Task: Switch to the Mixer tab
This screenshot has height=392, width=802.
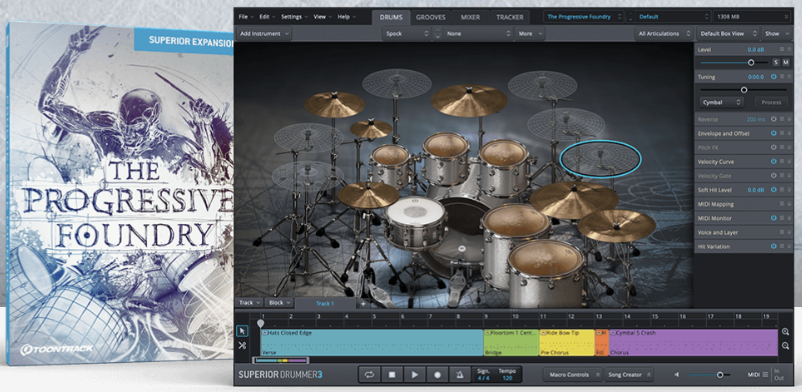Action: (x=470, y=17)
